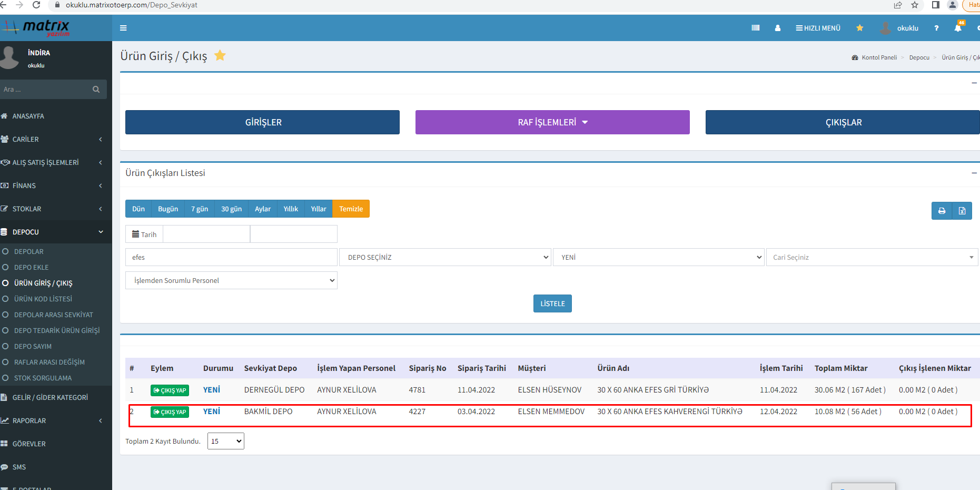Click the product search field containing efes
Viewport: 980px width, 490px height.
(231, 257)
